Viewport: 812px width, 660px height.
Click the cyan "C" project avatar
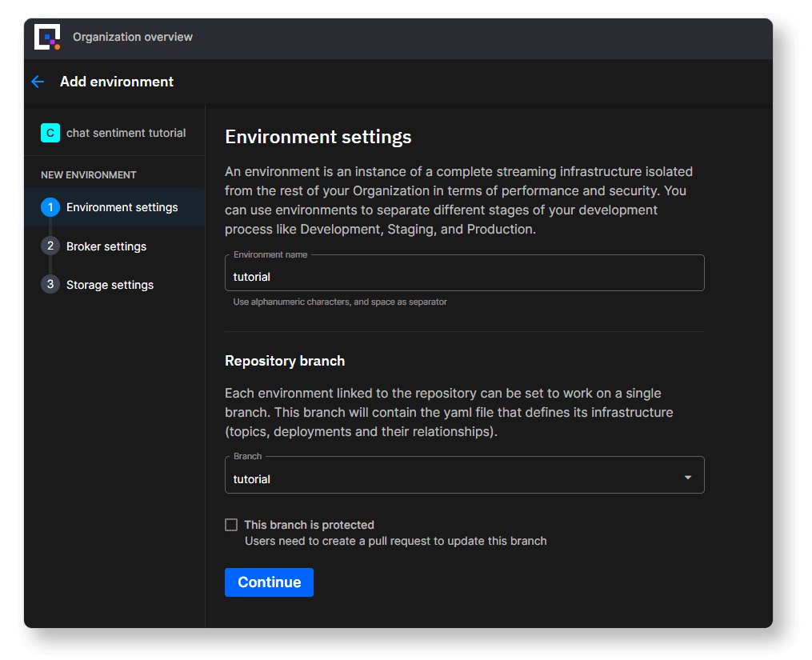50,132
